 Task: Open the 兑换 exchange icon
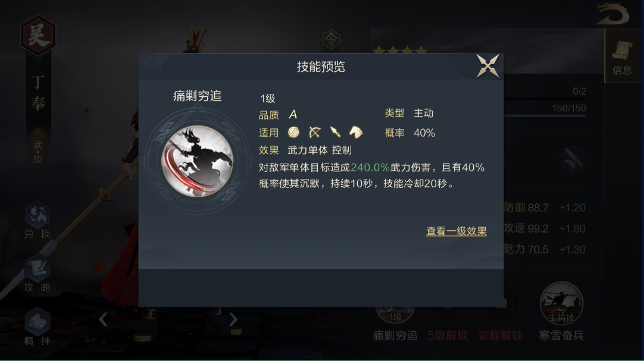pyautogui.click(x=37, y=220)
